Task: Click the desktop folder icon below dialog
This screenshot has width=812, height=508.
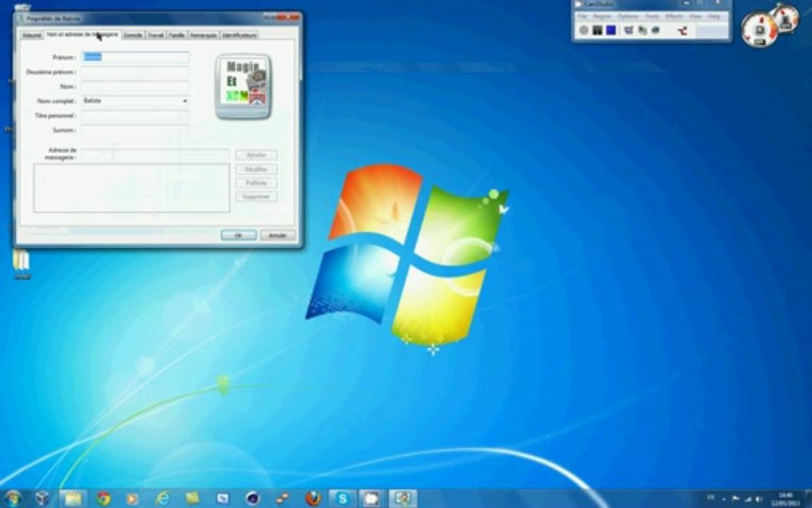Action: pos(22,265)
